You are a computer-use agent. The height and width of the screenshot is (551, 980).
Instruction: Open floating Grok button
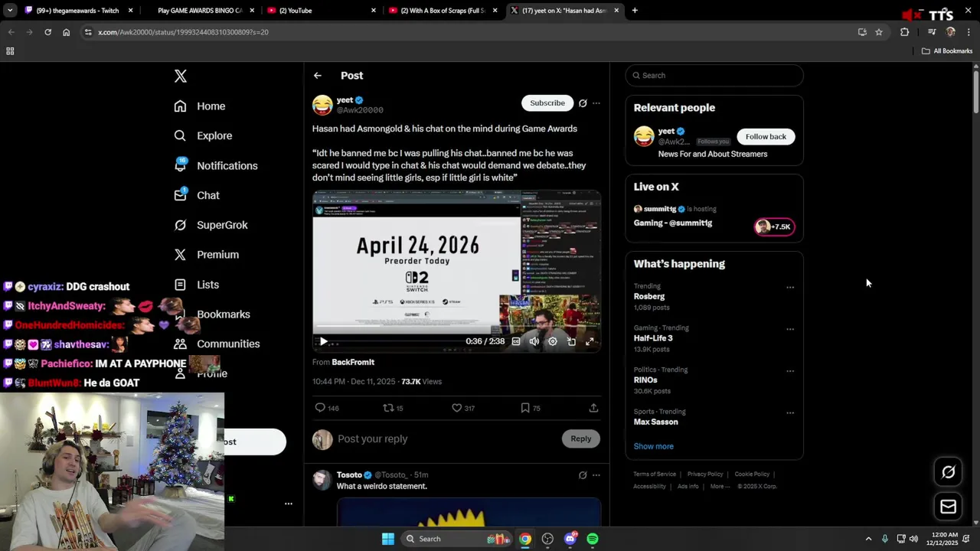(x=949, y=472)
